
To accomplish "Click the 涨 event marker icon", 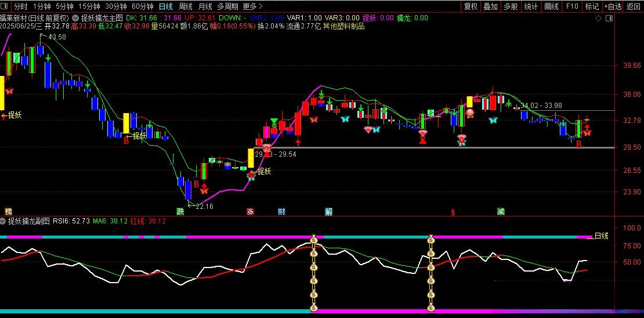I will pyautogui.click(x=250, y=212).
